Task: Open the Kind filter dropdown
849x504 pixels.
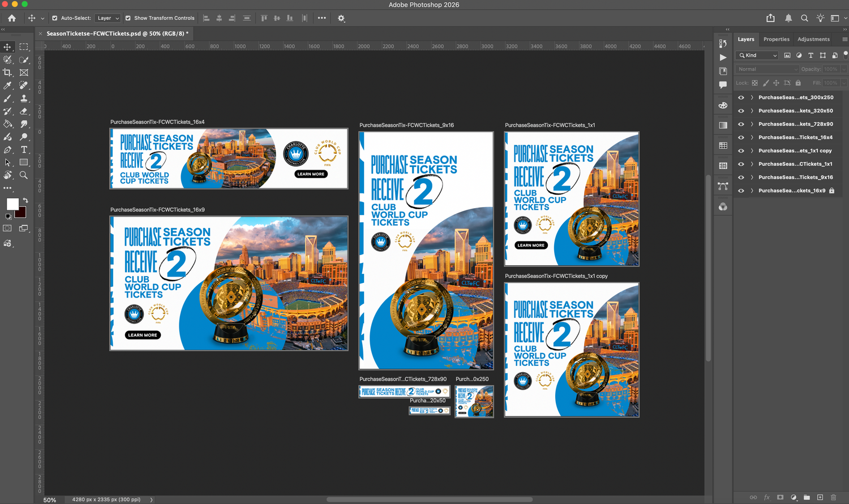Action: (x=758, y=55)
